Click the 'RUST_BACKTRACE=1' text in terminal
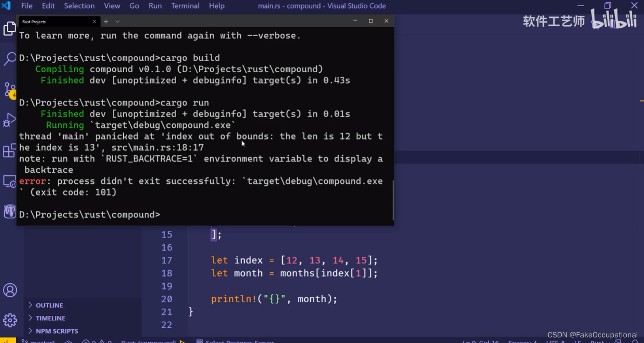 click(149, 159)
